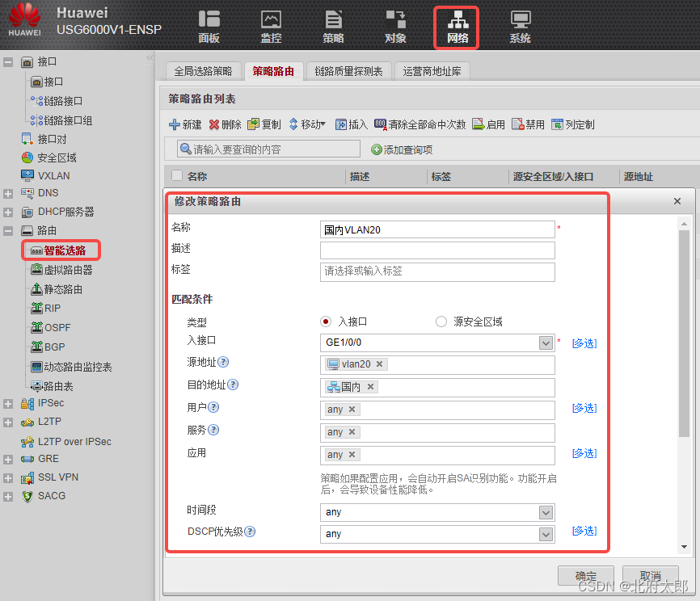This screenshot has width=700, height=601.
Task: Click 多选 link beside 用户
Action: coord(584,408)
